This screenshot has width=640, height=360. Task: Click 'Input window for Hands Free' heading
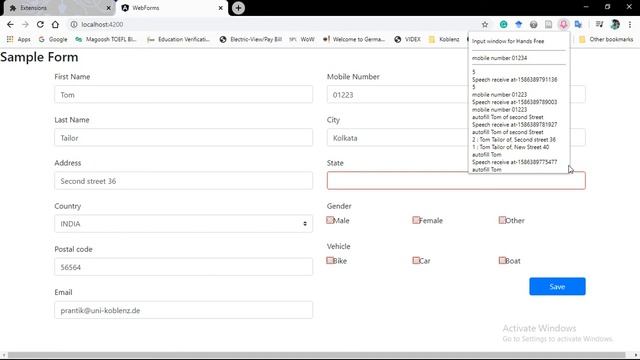pos(508,41)
